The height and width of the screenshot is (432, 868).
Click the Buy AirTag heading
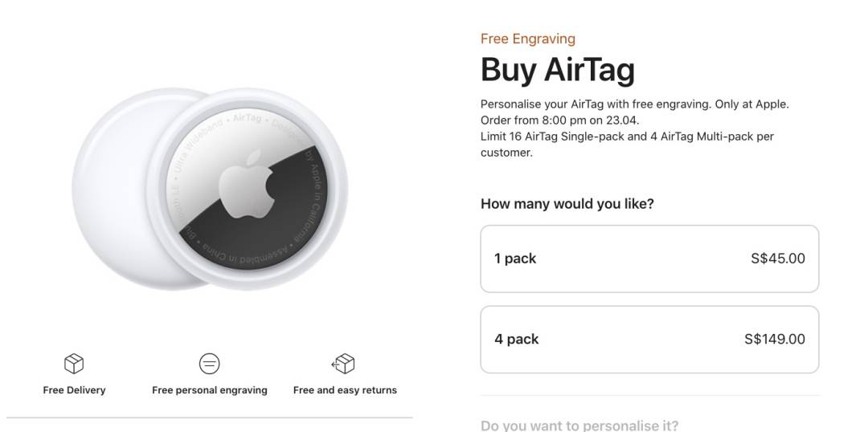pyautogui.click(x=557, y=70)
